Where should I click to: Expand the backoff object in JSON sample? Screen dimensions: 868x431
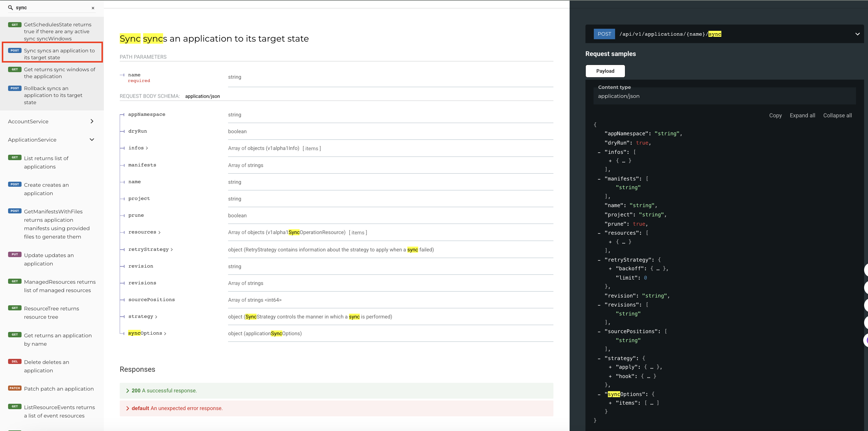pos(610,269)
